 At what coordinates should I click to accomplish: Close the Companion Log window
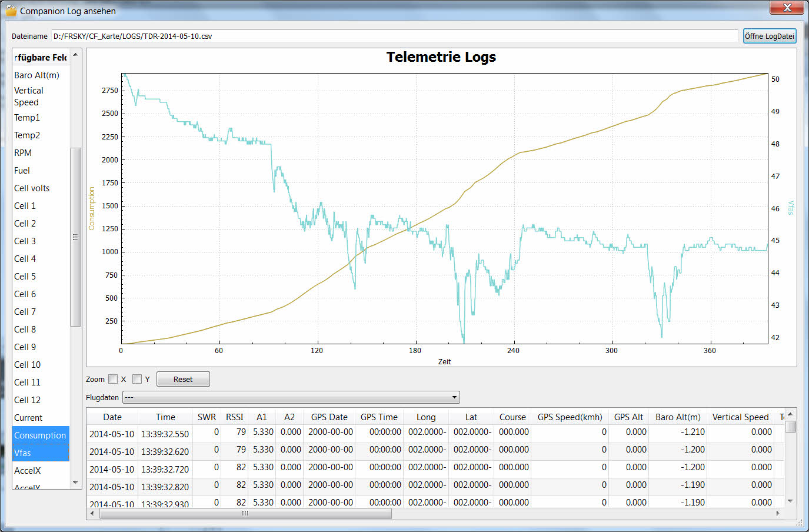click(787, 8)
